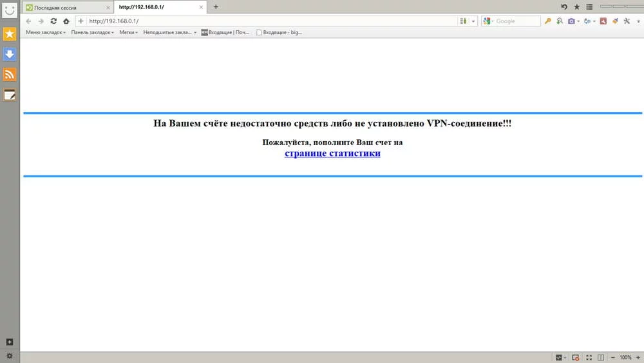This screenshot has width=644, height=363.
Task: Click the 100% zoom level
Action: click(625, 358)
